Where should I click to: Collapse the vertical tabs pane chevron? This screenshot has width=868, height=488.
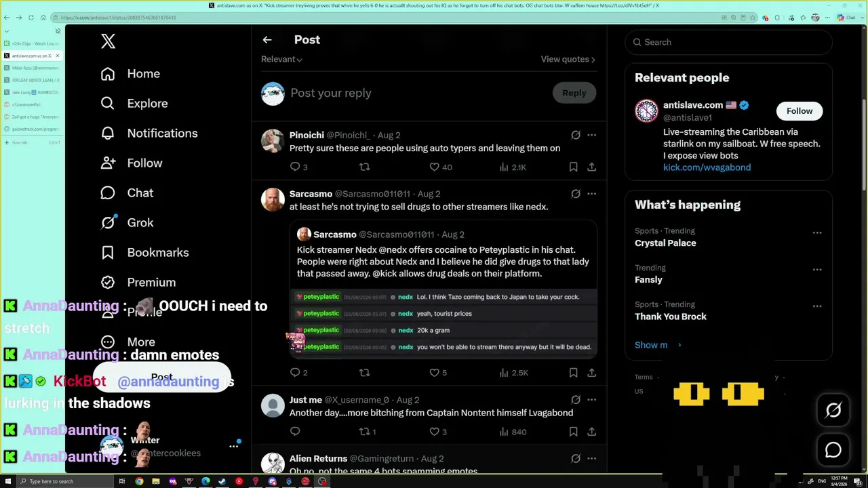point(7,30)
